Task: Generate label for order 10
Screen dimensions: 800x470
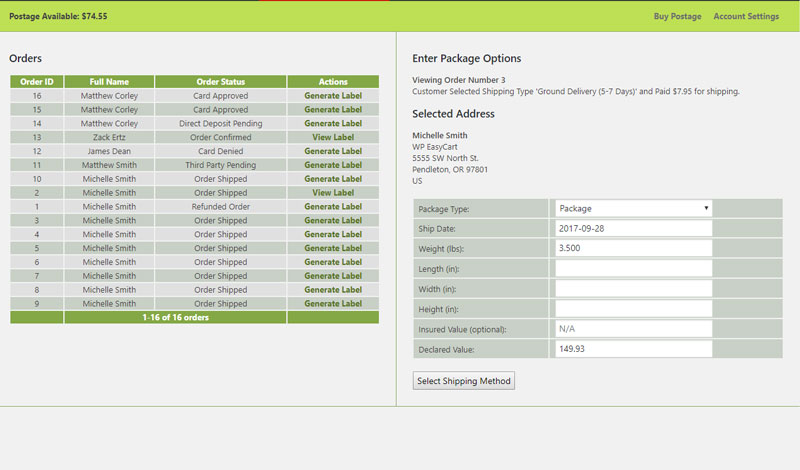Action: 333,179
